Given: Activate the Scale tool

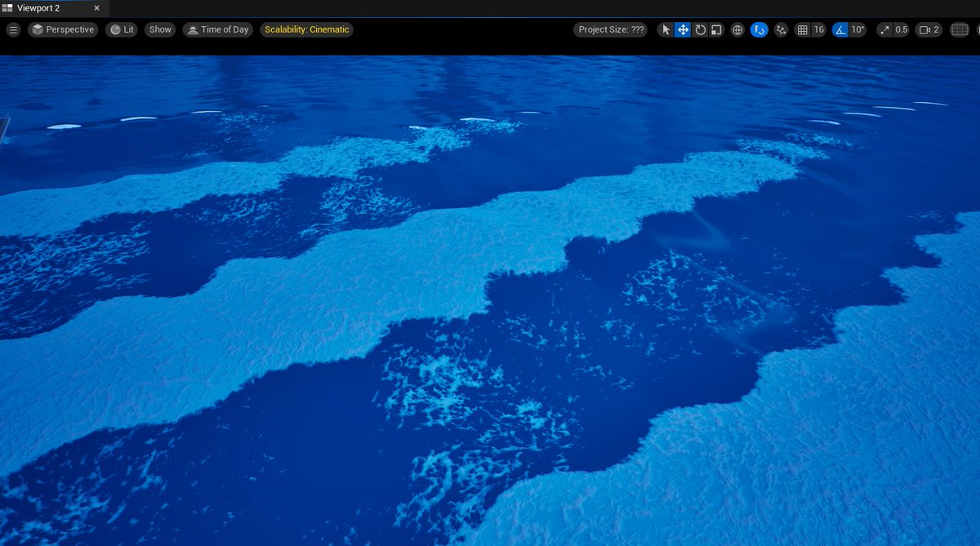Looking at the screenshot, I should (x=717, y=29).
